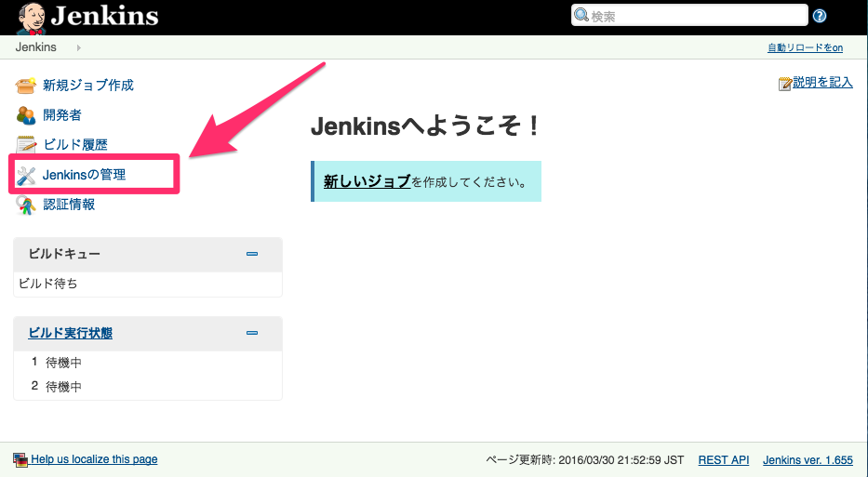Click the Jenkins butler logo icon
The image size is (868, 477).
pyautogui.click(x=33, y=17)
